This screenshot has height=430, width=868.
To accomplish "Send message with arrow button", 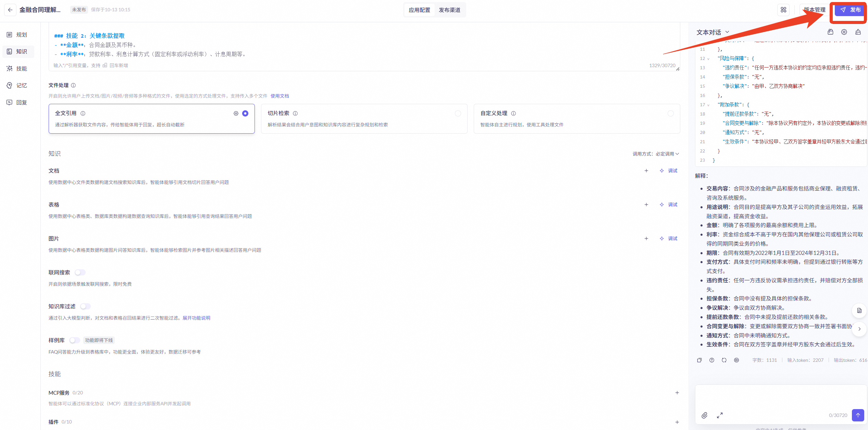I will coord(858,415).
